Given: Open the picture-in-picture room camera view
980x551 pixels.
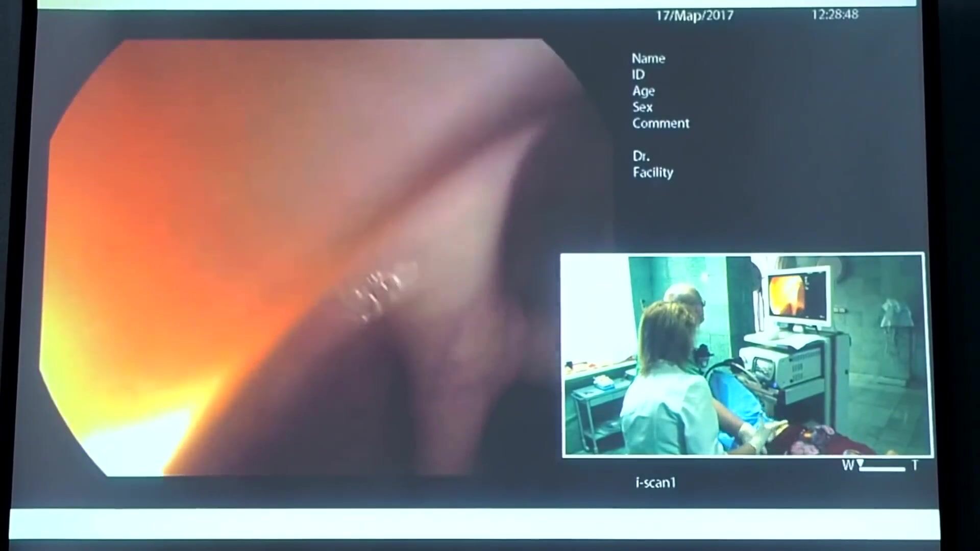Looking at the screenshot, I should pyautogui.click(x=747, y=355).
